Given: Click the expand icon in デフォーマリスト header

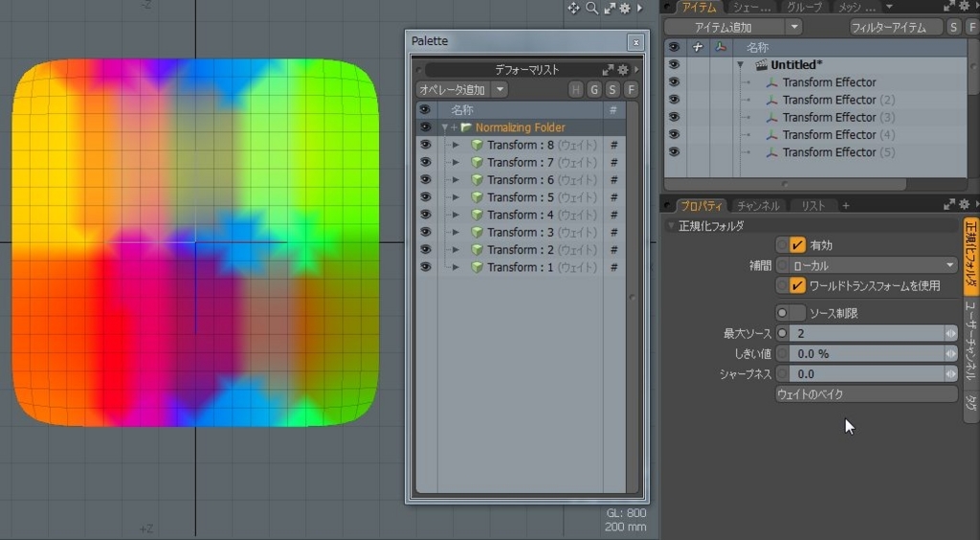Looking at the screenshot, I should pos(608,69).
